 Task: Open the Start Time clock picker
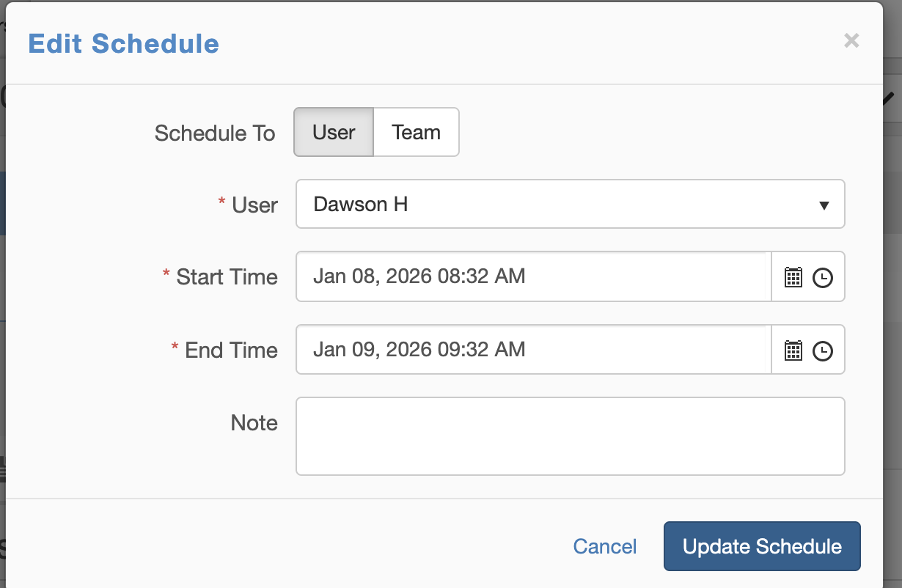pos(823,277)
